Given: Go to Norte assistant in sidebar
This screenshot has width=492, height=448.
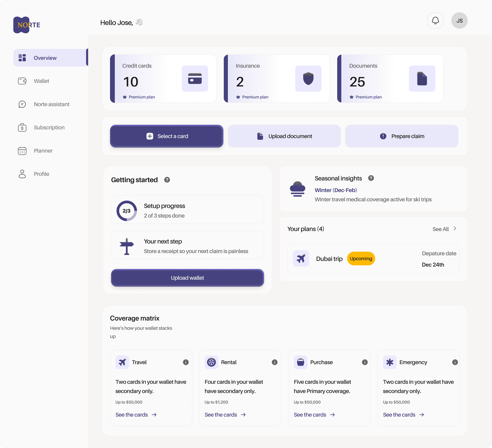Looking at the screenshot, I should [51, 104].
